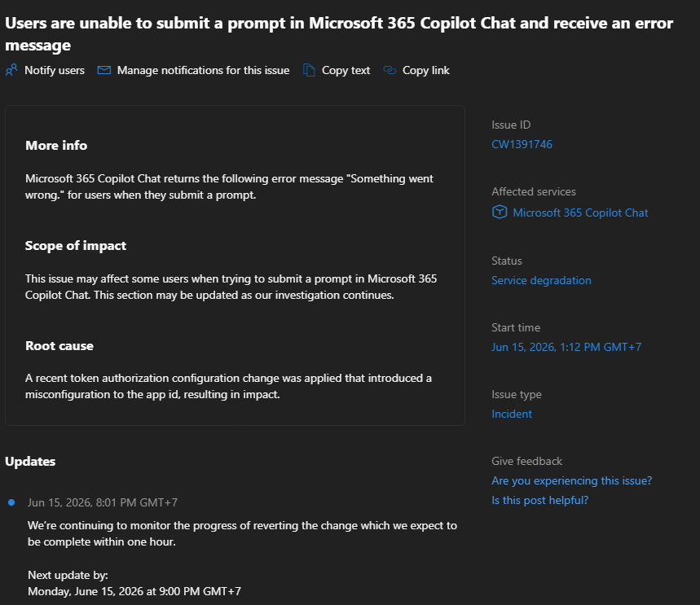Viewport: 700px width, 605px height.
Task: Click the update timestamp Jun 15, 2026, 8:01 PM GMT+7
Action: click(x=102, y=502)
